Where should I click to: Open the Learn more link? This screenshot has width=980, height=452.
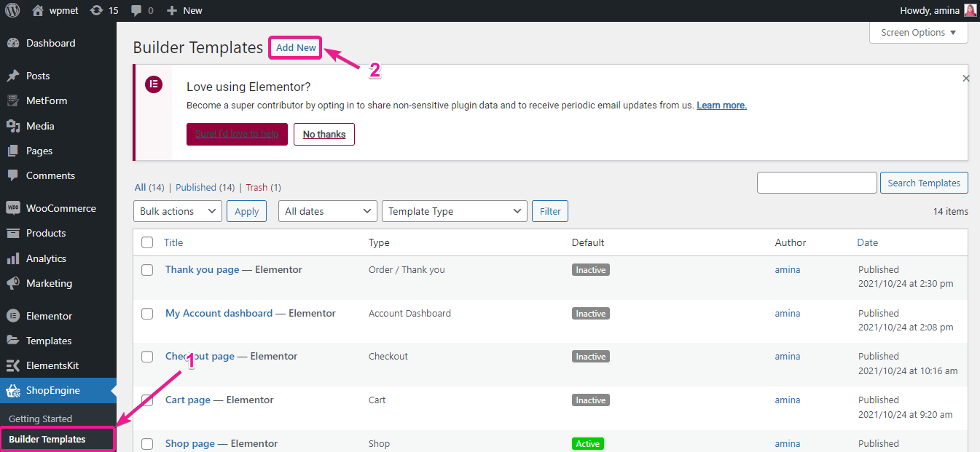coord(721,105)
